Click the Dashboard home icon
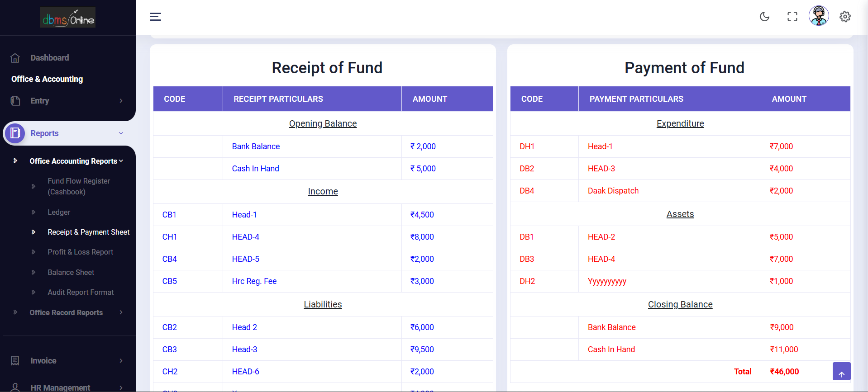868x392 pixels. tap(15, 58)
